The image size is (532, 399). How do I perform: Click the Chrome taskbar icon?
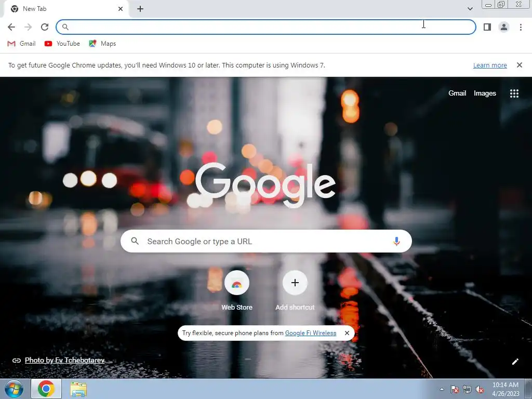[x=46, y=389]
